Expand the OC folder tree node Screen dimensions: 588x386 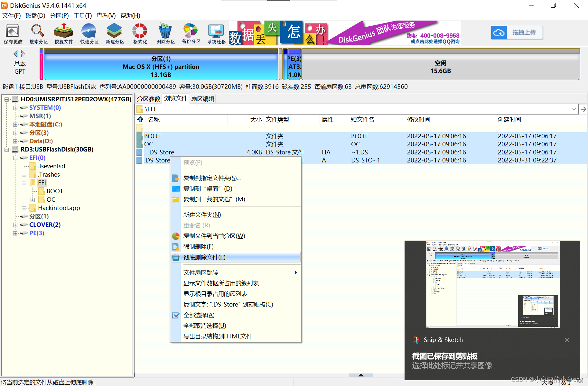tap(33, 200)
